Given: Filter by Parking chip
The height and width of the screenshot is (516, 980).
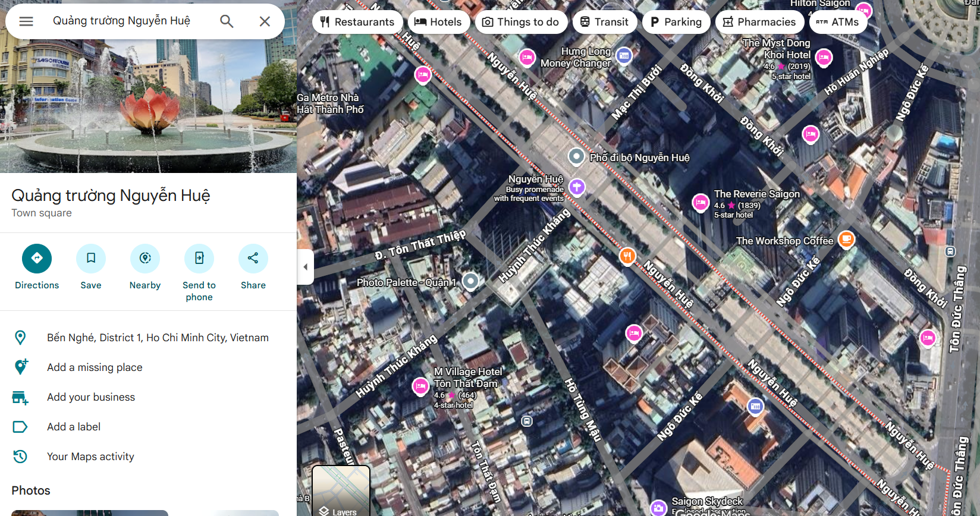Looking at the screenshot, I should pyautogui.click(x=676, y=22).
